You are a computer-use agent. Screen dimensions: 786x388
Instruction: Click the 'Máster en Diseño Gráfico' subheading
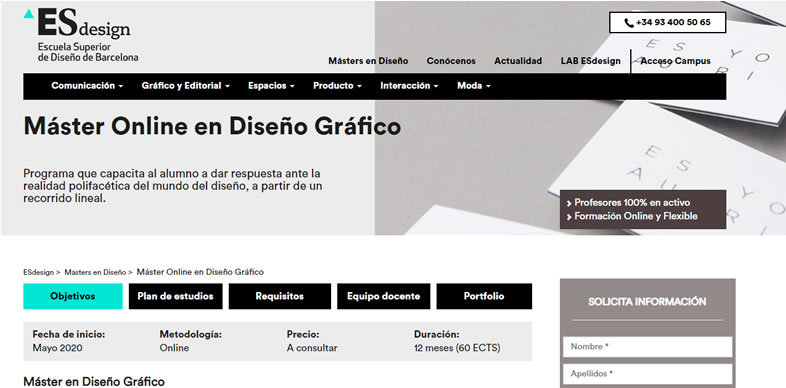click(94, 381)
